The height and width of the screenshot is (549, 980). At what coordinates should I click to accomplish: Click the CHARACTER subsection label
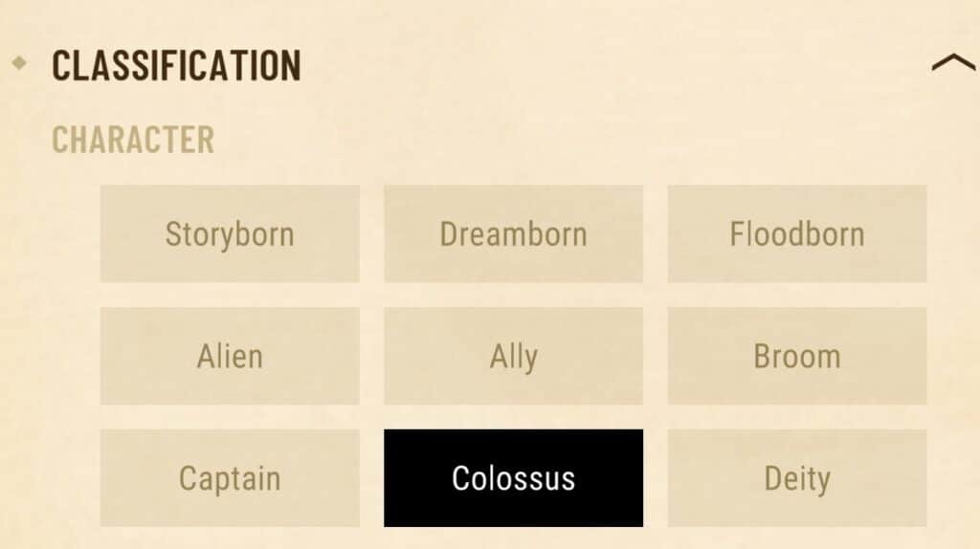coord(133,140)
